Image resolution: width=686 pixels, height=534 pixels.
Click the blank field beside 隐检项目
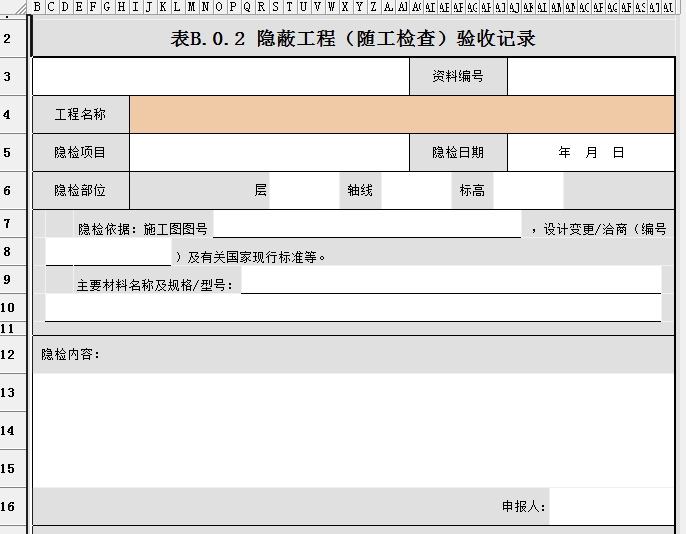(268, 152)
